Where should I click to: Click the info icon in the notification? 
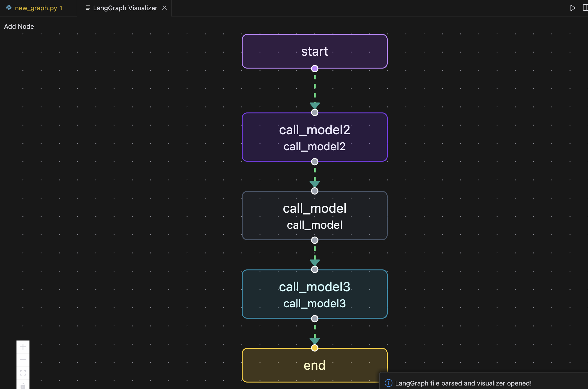tap(388, 383)
